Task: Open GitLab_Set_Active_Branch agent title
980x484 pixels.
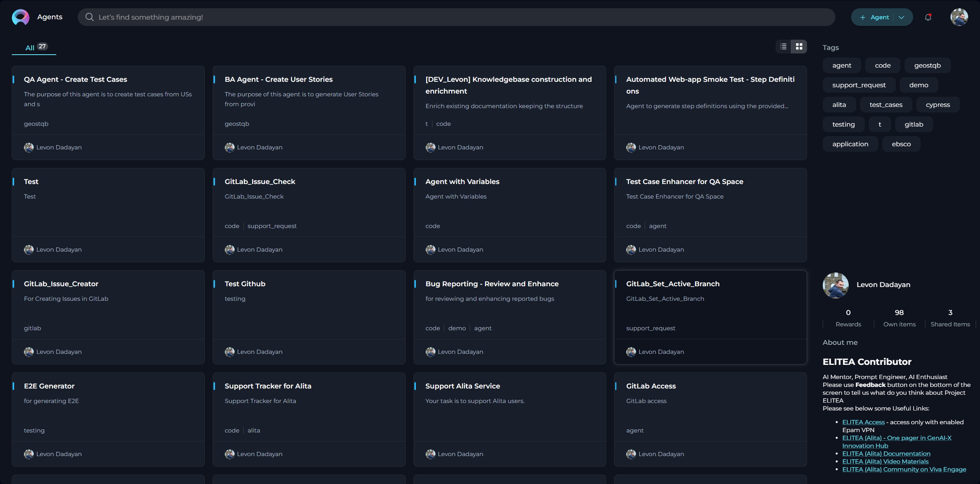Action: [673, 284]
